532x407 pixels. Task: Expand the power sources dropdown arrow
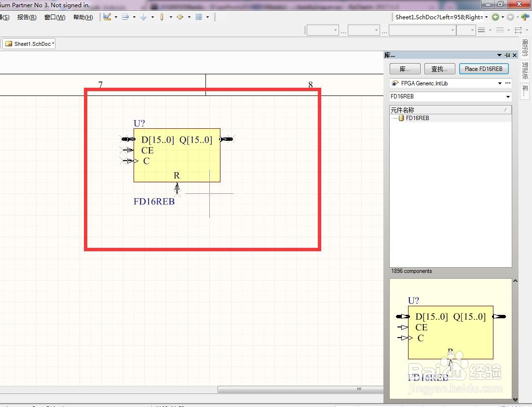click(153, 17)
